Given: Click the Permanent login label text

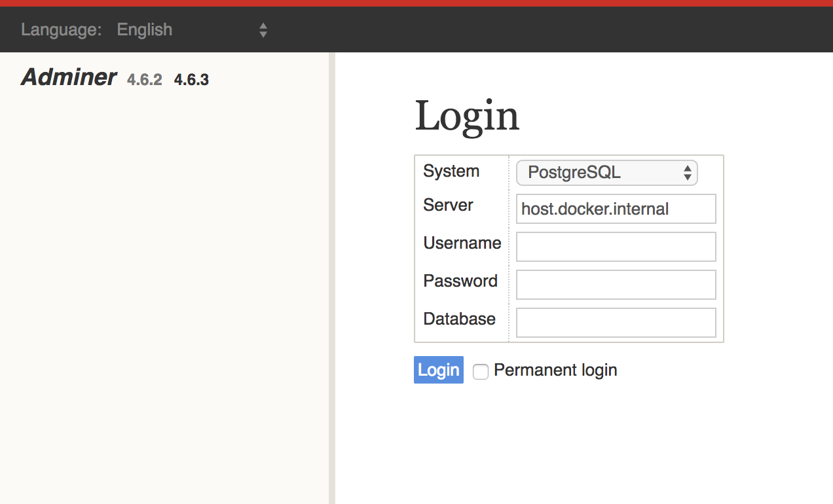Looking at the screenshot, I should pos(555,370).
